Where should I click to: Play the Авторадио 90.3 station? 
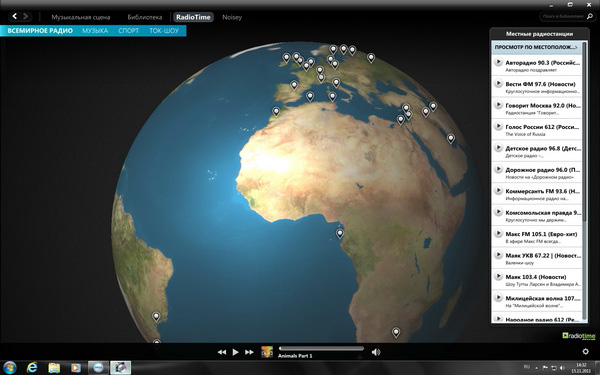click(498, 62)
